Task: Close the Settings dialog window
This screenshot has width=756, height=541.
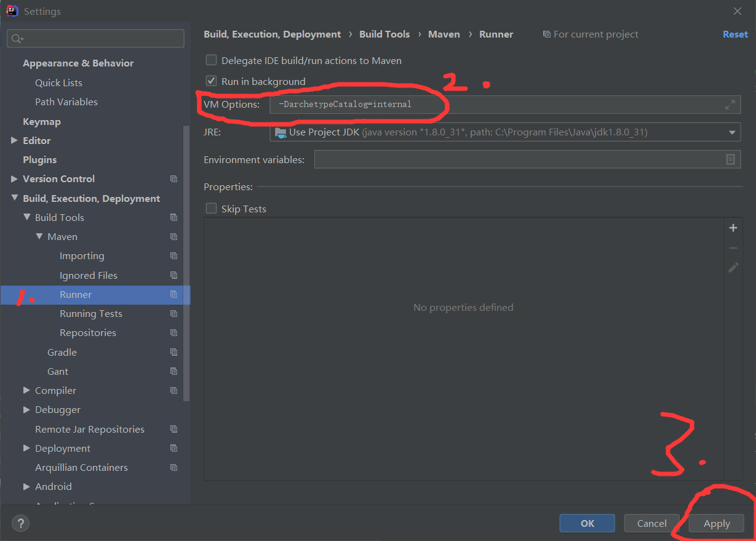Action: click(x=738, y=11)
